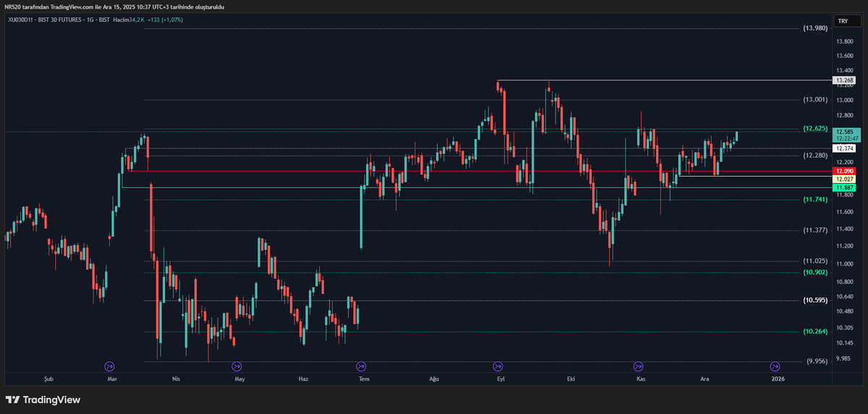868x414 pixels.
Task: Click the green (11.741) level label
Action: coord(815,199)
